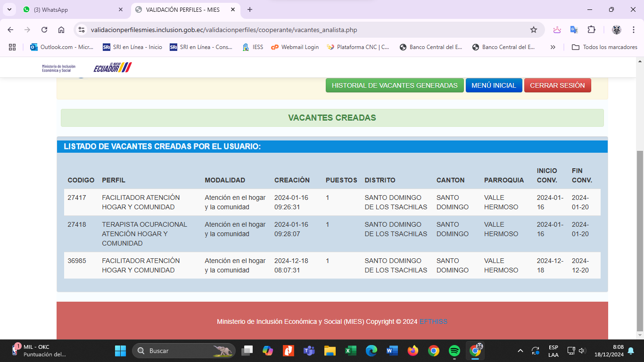This screenshot has height=362, width=644.
Task: Expand the hidden bookmarks overflow chevron
Action: (553, 47)
